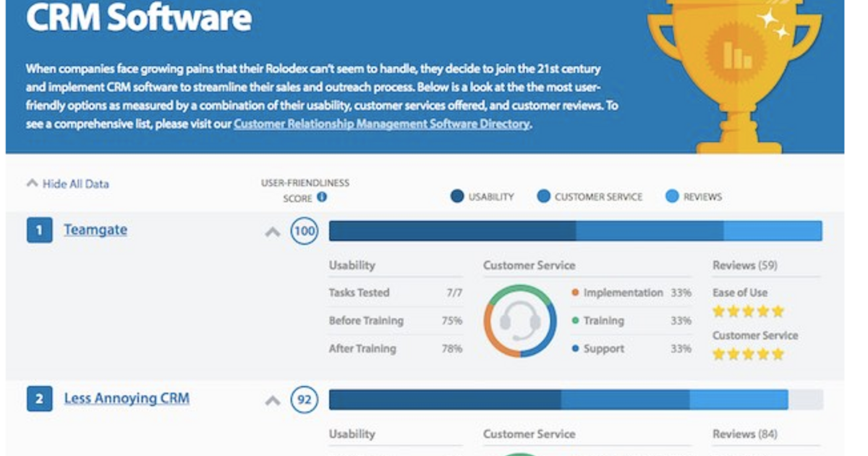This screenshot has height=456, width=868.
Task: Click Teamgate's stacked score bar
Action: (x=575, y=230)
